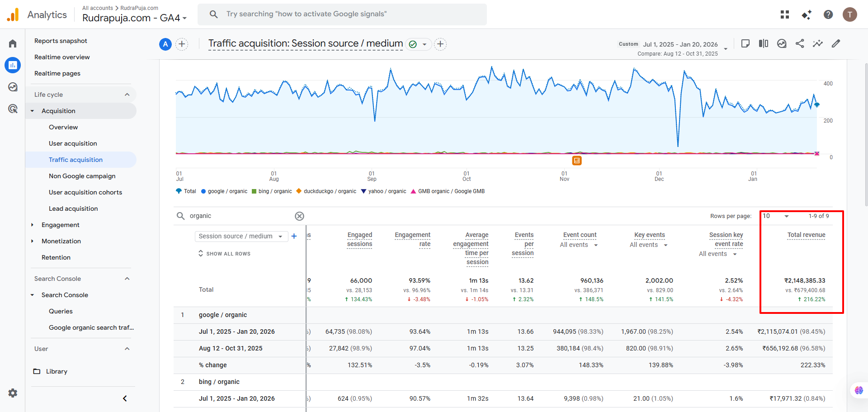Open Realtime pages

click(x=57, y=73)
